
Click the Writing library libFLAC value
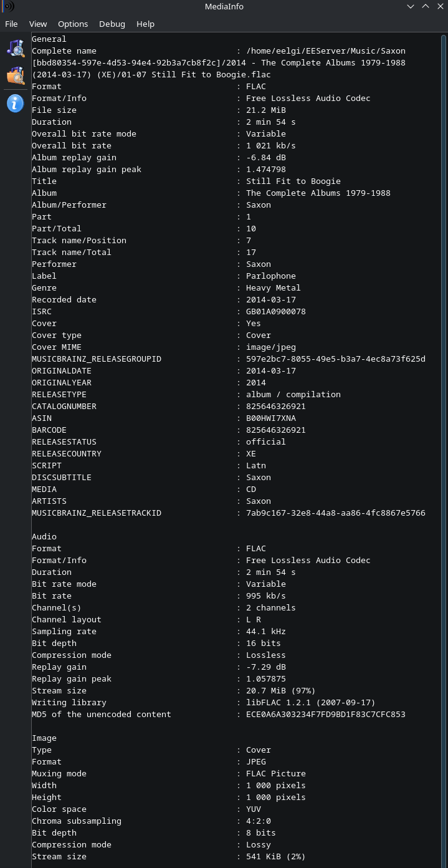[x=311, y=702]
